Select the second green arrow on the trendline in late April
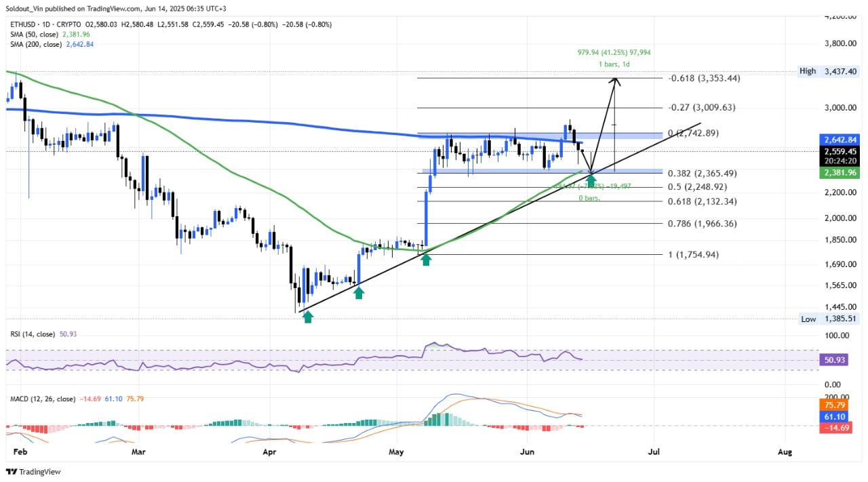The height and width of the screenshot is (482, 868). click(x=359, y=292)
